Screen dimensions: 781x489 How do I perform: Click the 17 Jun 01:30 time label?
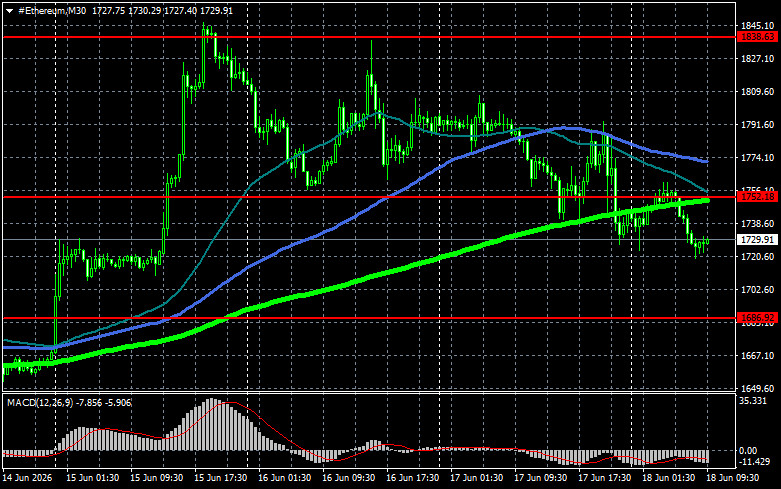[477, 478]
